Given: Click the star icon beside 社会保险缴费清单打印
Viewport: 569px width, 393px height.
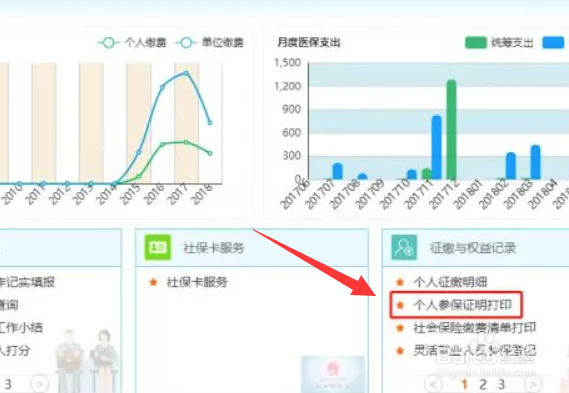Looking at the screenshot, I should click(400, 328).
